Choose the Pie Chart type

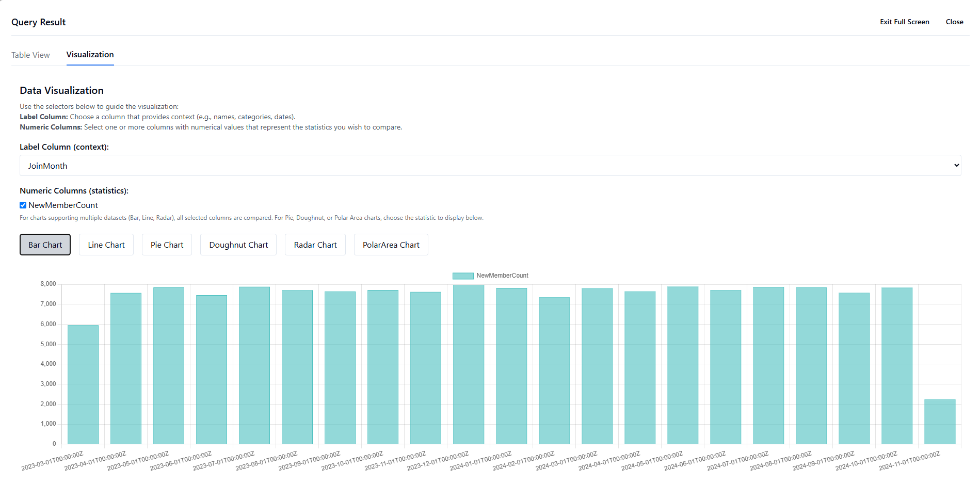(167, 245)
